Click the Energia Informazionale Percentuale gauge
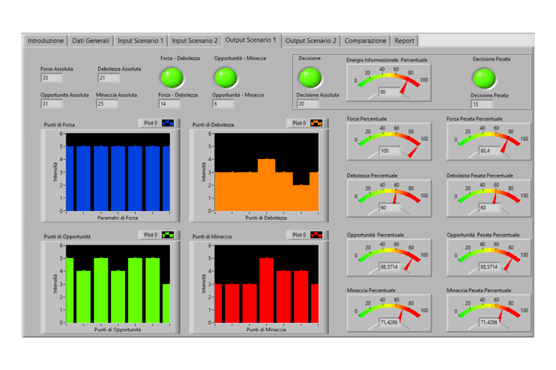556x370 pixels. (389, 83)
